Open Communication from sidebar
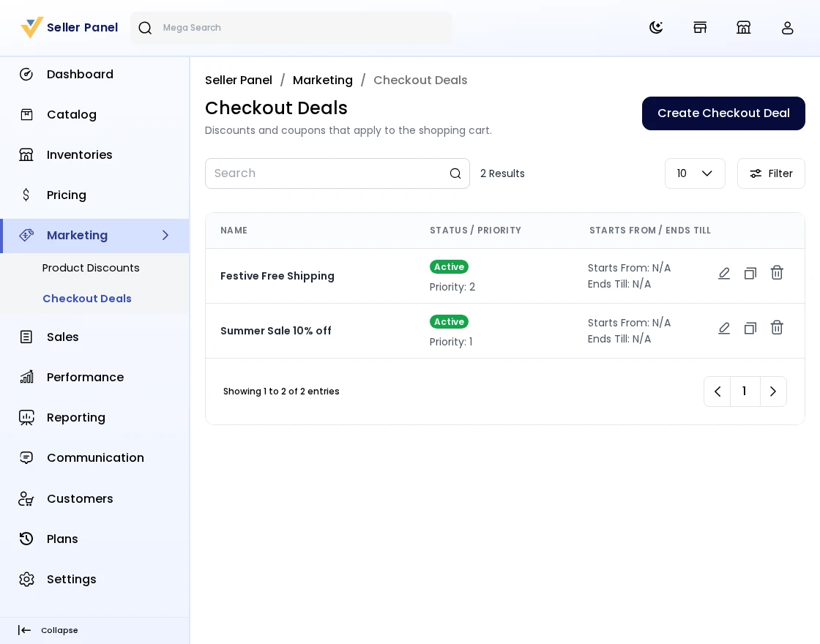This screenshot has width=820, height=644. (x=94, y=458)
